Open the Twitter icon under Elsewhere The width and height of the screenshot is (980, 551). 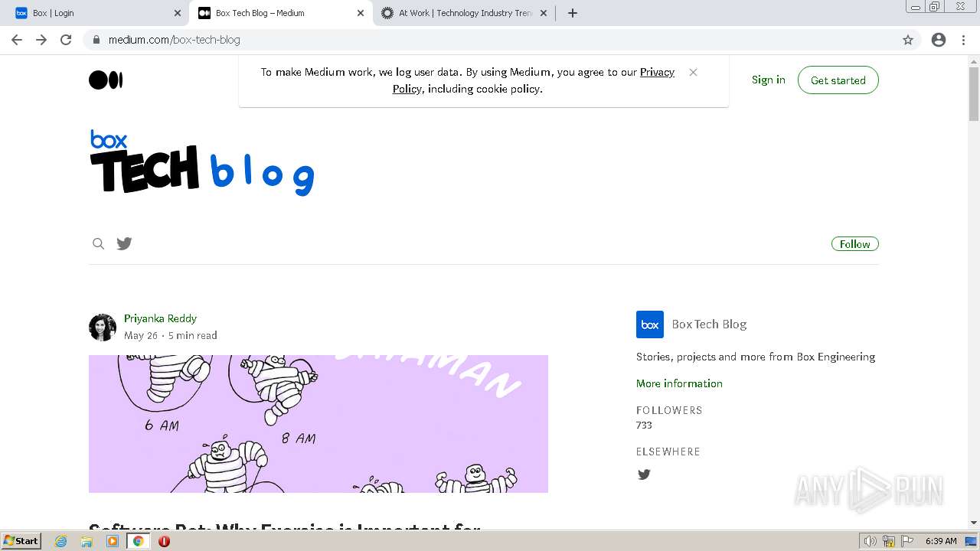click(644, 474)
